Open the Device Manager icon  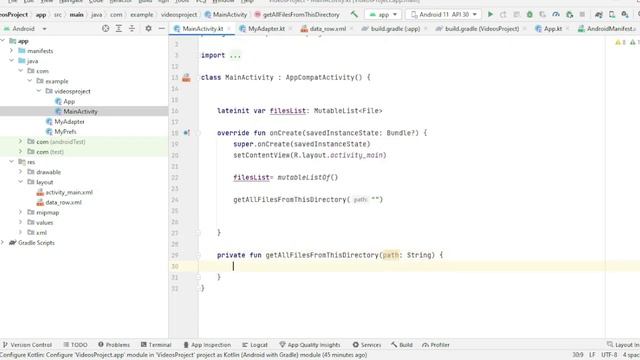click(x=612, y=14)
